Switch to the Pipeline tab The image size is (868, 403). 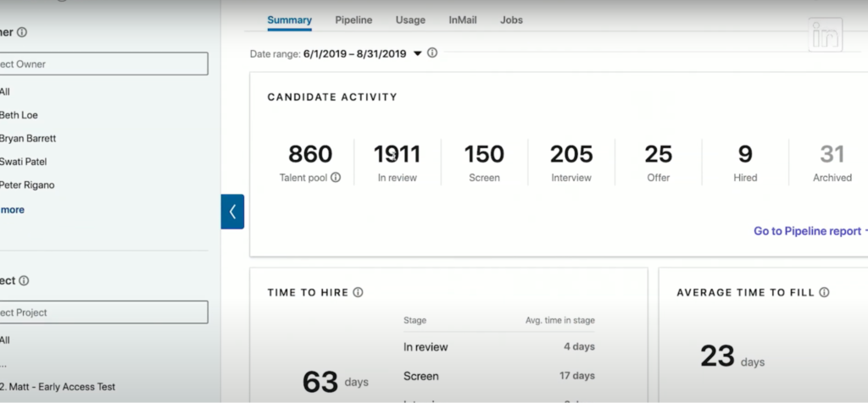coord(353,19)
